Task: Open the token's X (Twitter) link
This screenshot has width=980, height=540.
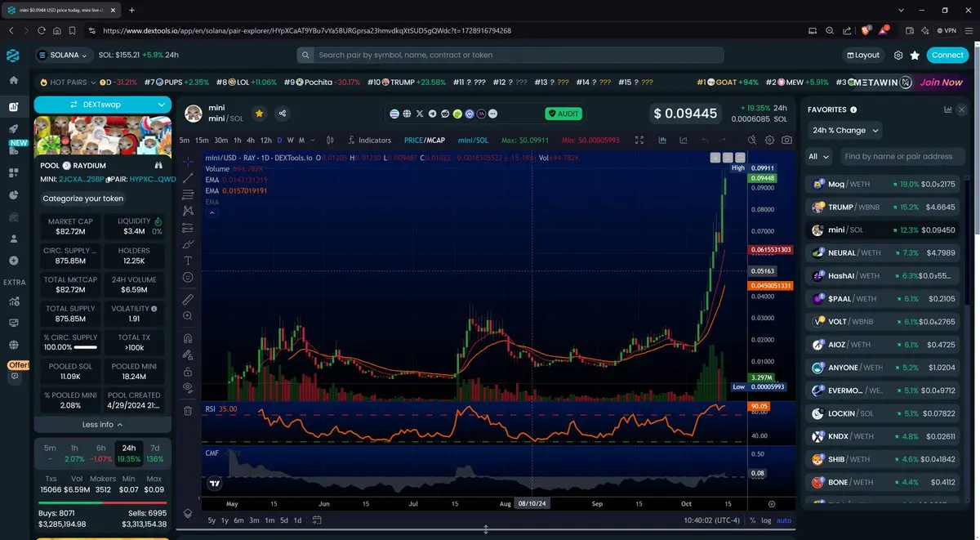Action: (x=420, y=114)
